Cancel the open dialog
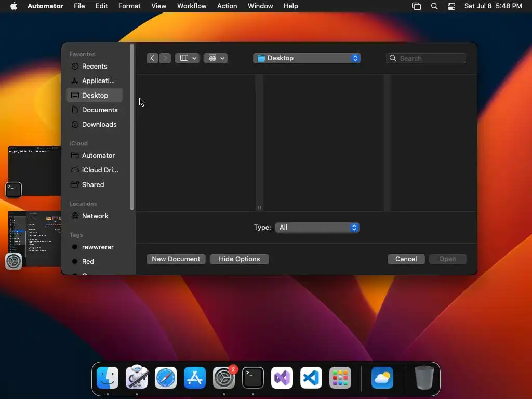The height and width of the screenshot is (399, 532). point(406,259)
